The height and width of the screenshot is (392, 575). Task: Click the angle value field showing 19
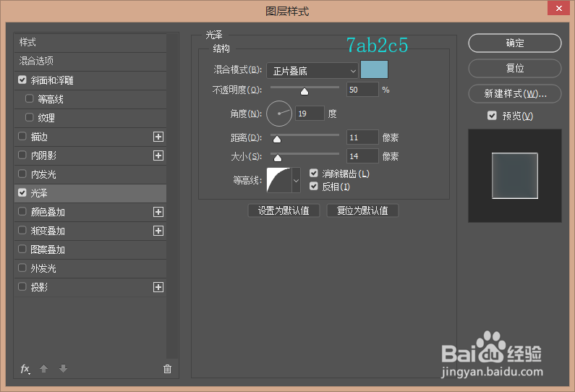click(310, 114)
